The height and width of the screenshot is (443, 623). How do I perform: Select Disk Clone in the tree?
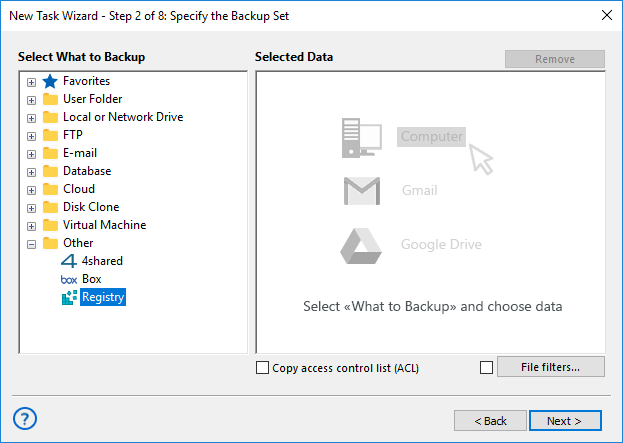click(93, 207)
